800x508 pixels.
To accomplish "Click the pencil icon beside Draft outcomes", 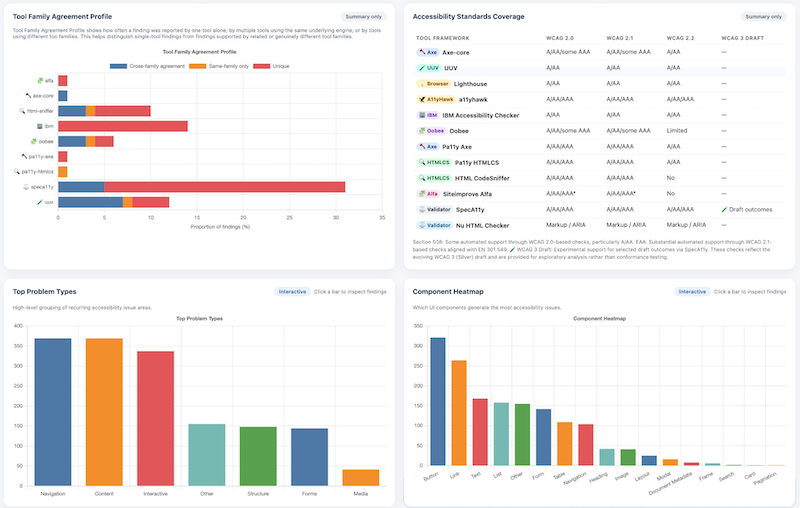I will [724, 210].
